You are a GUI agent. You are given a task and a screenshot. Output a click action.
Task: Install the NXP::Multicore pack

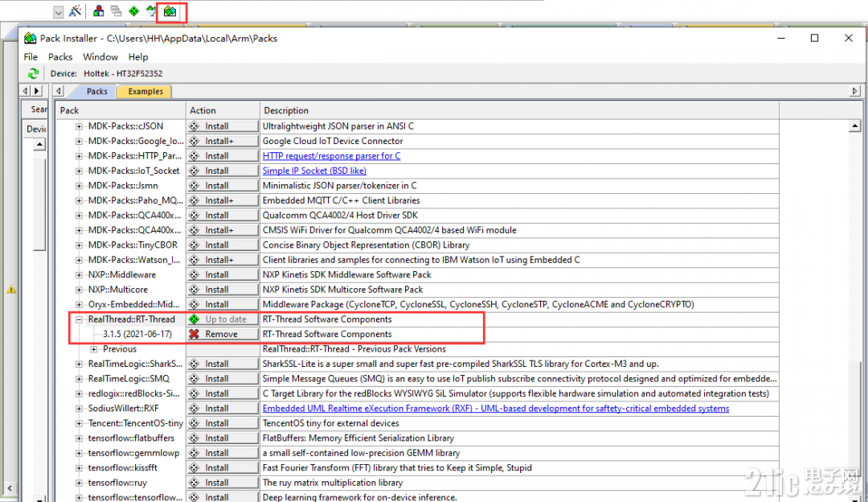223,290
